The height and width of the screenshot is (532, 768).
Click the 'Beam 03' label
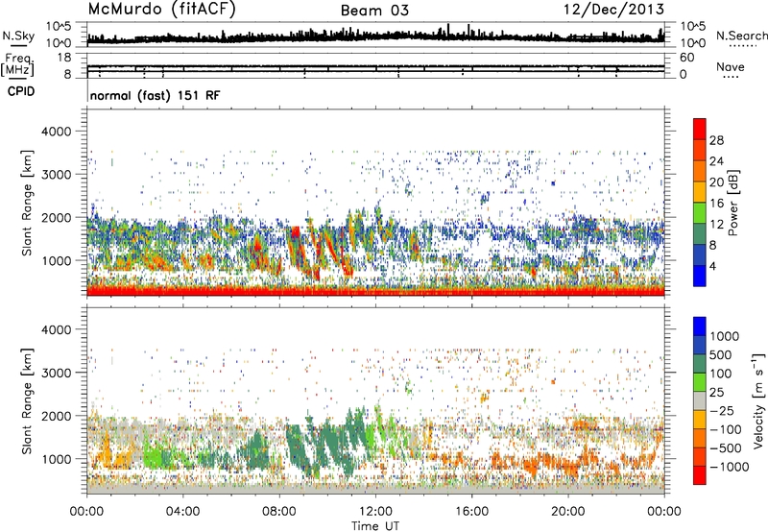click(x=374, y=11)
